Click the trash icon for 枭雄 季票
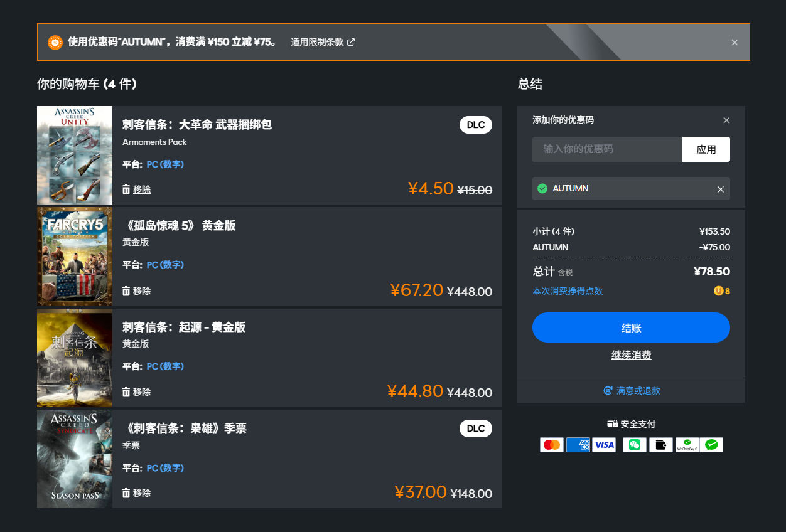This screenshot has width=786, height=532. point(126,493)
